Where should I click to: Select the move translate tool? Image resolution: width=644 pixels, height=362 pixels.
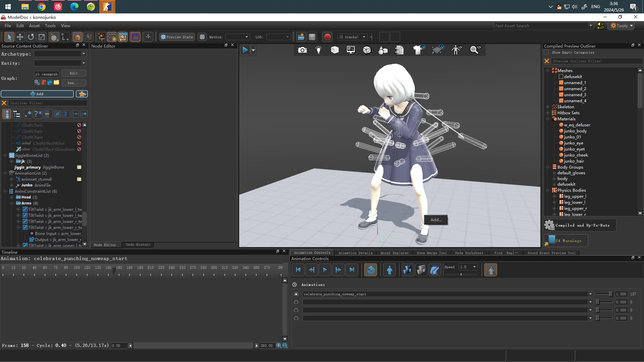click(x=20, y=37)
